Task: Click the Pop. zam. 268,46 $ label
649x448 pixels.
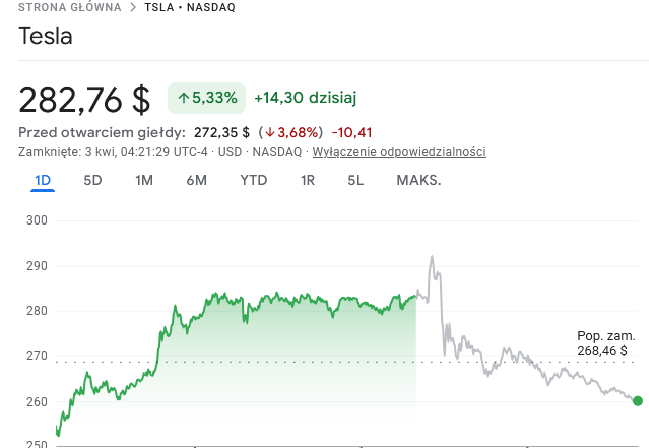Action: point(606,343)
